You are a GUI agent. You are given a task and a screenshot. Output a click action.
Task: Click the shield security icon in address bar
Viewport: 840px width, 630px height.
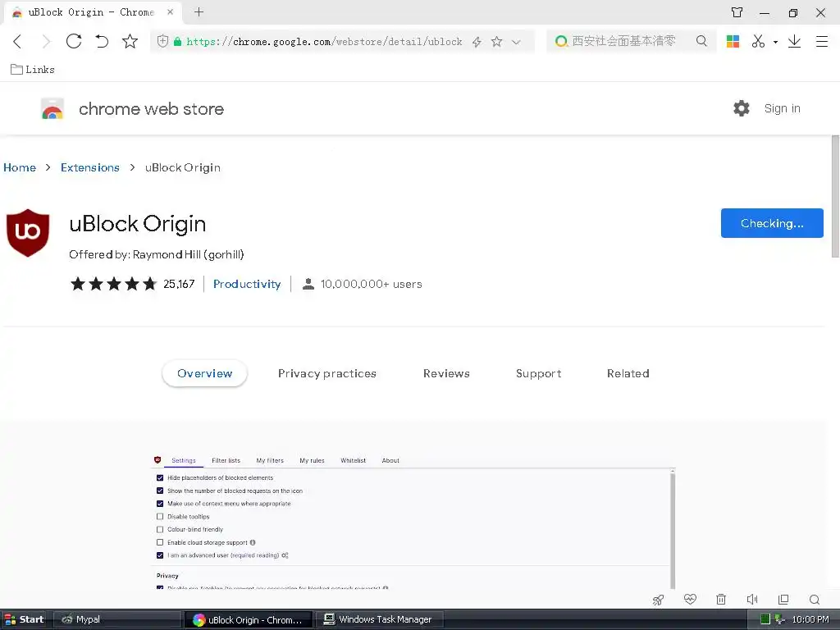point(163,41)
